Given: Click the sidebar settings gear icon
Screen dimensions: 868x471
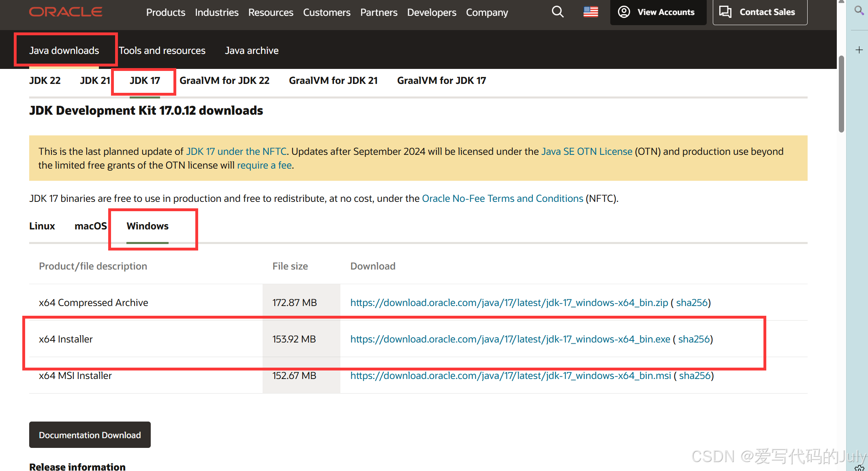Looking at the screenshot, I should coord(859,468).
